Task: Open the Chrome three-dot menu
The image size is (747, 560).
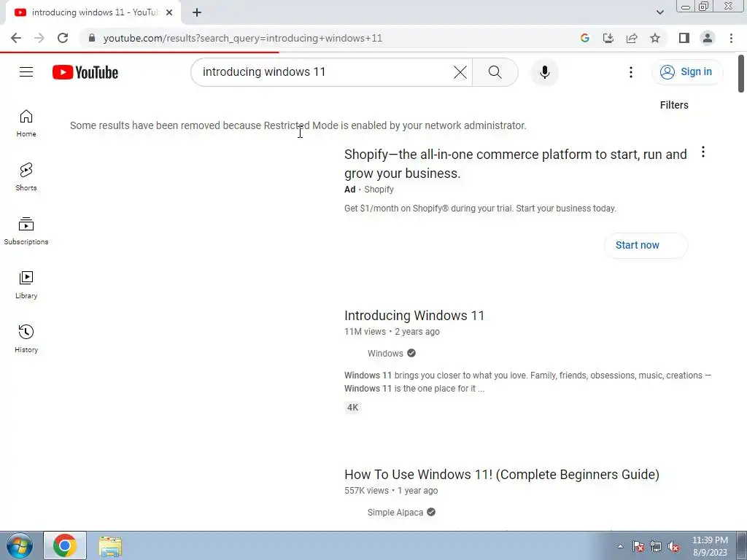Action: (x=731, y=38)
